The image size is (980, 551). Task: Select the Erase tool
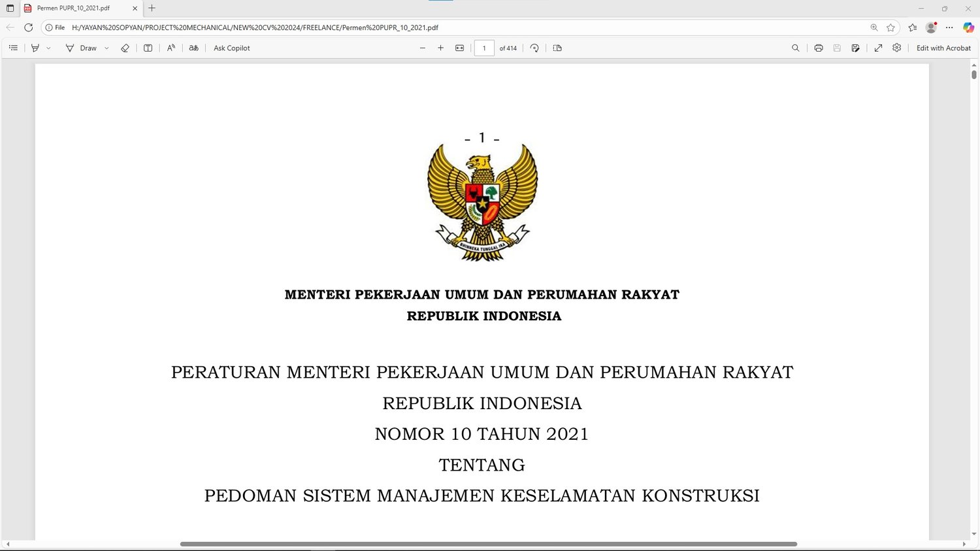(x=125, y=48)
